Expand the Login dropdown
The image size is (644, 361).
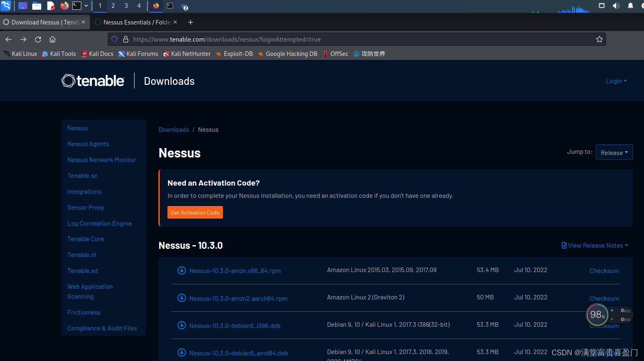pos(616,81)
